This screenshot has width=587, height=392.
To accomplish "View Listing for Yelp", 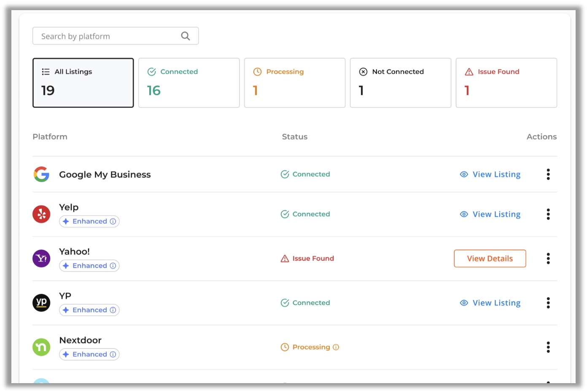I will 490,214.
